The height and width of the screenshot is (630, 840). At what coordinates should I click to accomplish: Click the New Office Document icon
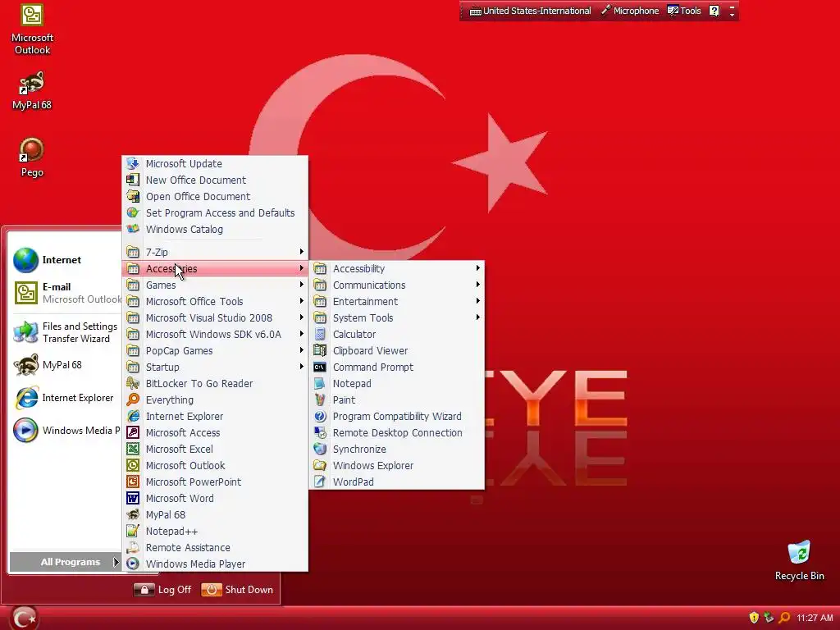(133, 180)
